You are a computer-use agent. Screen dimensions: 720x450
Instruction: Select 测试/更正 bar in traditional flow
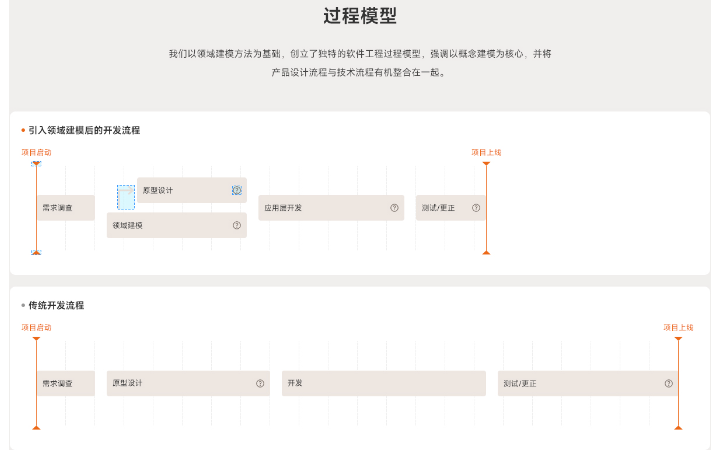coord(588,383)
